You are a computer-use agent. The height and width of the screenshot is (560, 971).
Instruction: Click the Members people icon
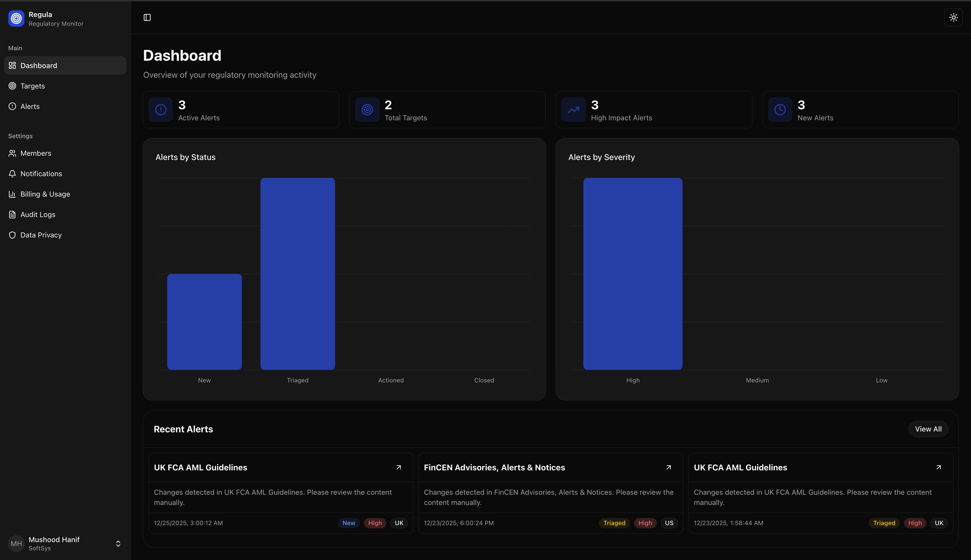point(12,153)
